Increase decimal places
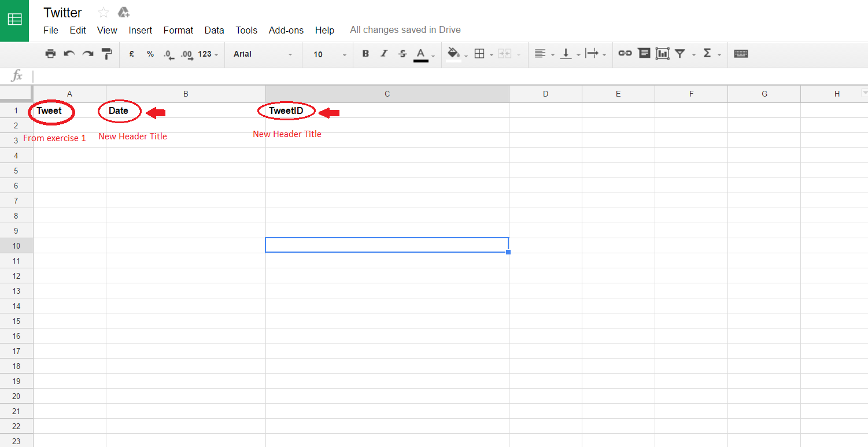The image size is (868, 447). coord(186,54)
